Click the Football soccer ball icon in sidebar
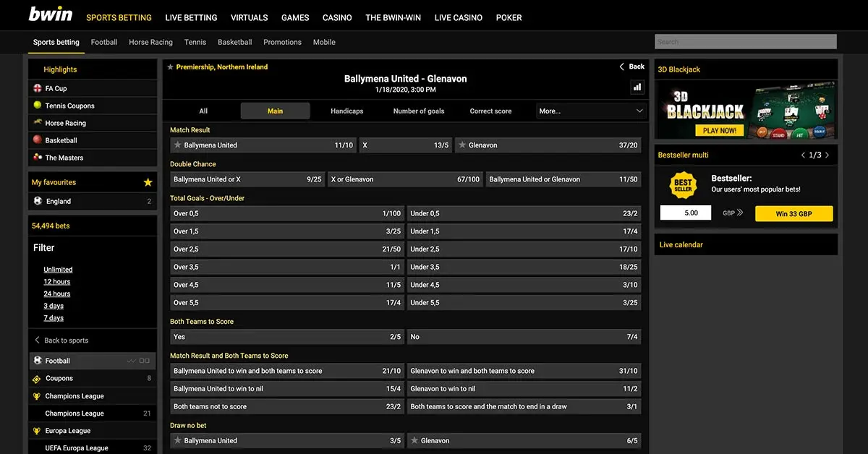Viewport: 868px width, 454px height. pyautogui.click(x=38, y=360)
